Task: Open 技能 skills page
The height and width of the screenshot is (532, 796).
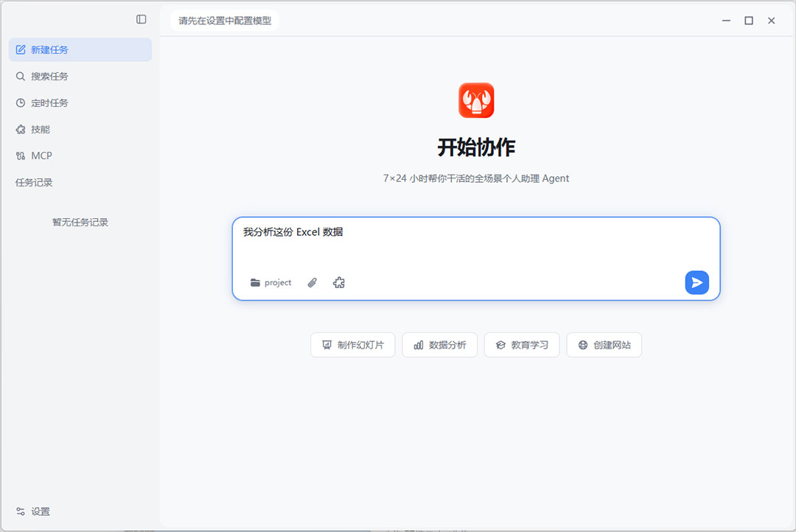Action: coord(80,130)
